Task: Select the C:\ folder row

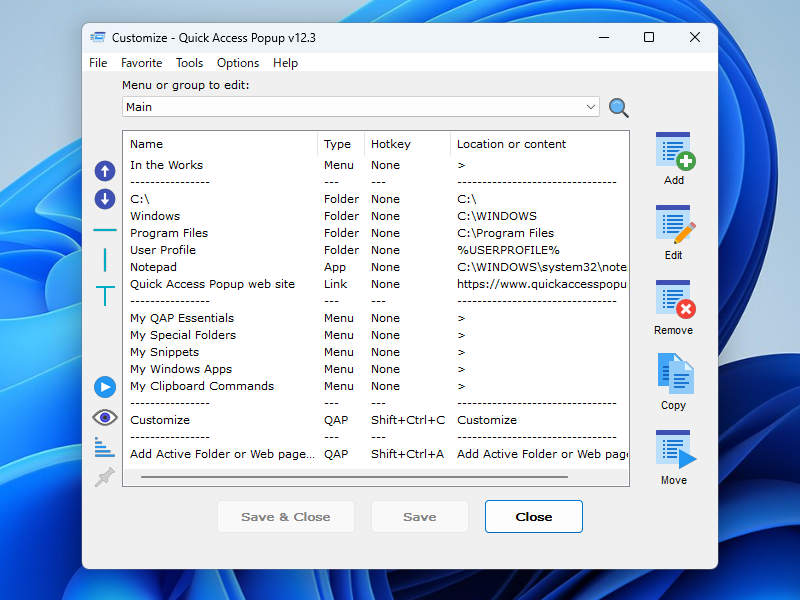Action: (376, 199)
